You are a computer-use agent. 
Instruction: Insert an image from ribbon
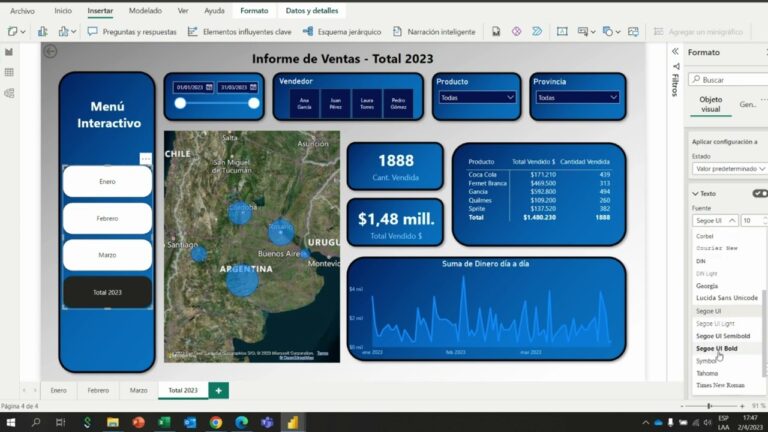[633, 32]
